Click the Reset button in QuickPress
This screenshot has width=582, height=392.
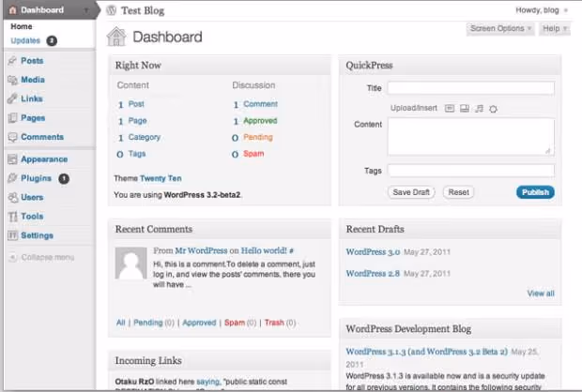pos(458,192)
